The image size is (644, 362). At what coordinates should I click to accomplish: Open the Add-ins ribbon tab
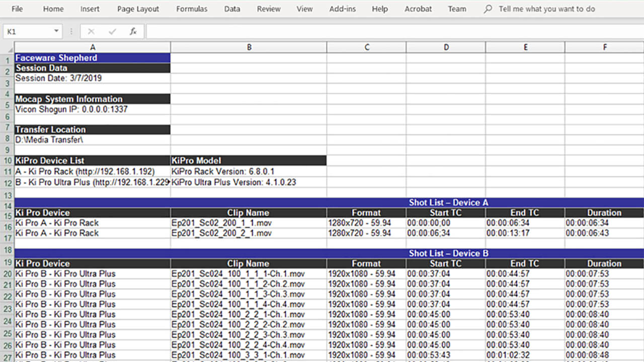coord(342,9)
